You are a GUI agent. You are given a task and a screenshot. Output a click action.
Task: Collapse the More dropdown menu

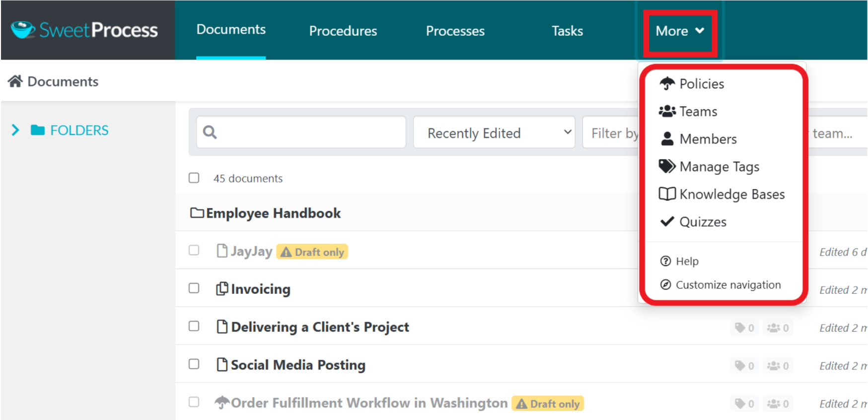tap(680, 31)
